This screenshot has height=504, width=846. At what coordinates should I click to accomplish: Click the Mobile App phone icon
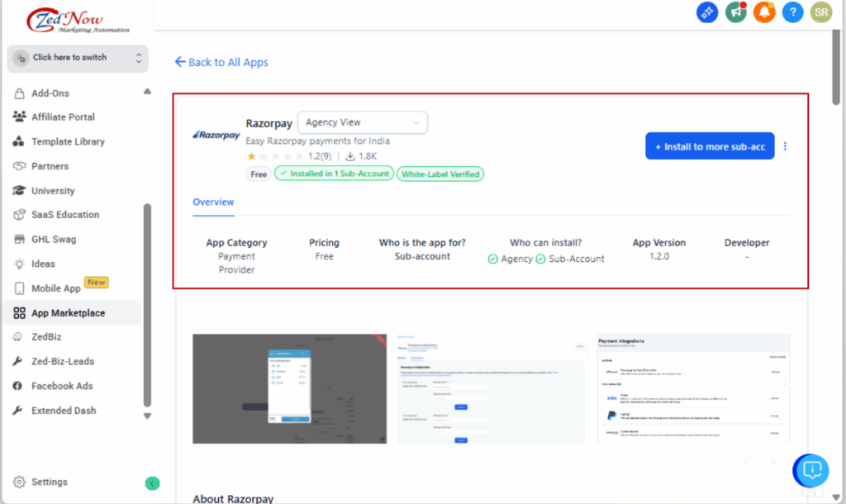point(20,288)
